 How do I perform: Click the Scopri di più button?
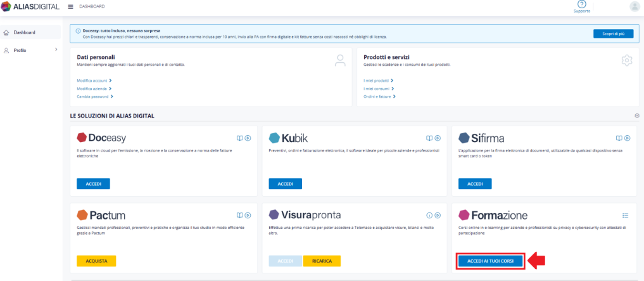pos(613,34)
